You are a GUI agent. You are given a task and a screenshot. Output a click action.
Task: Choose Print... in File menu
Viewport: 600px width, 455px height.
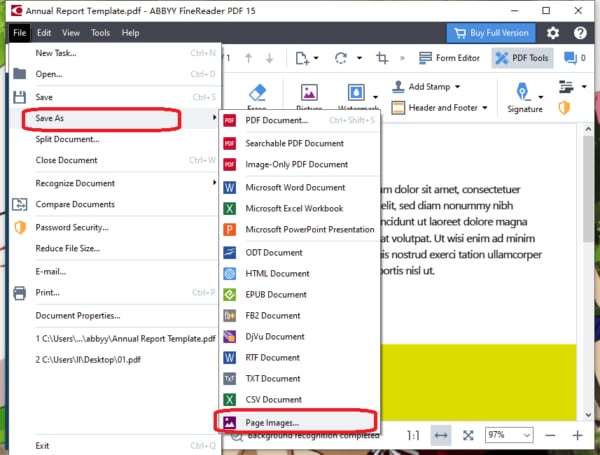(x=115, y=293)
